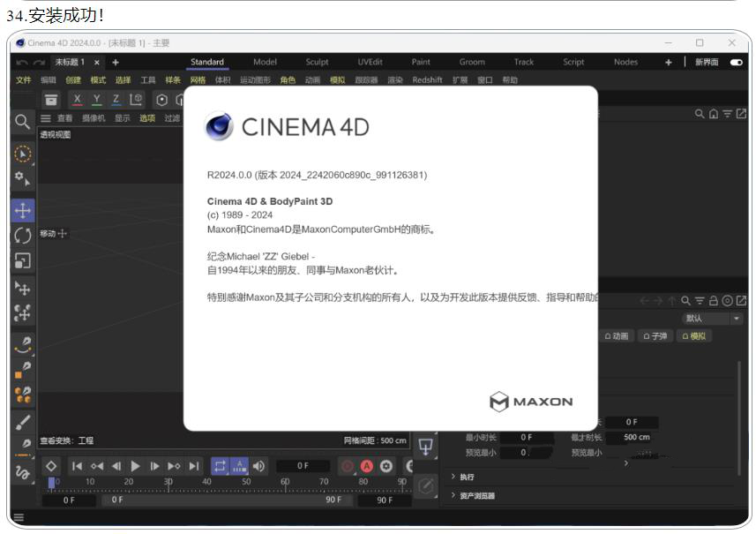Screen dimensions: 756x534
Task: Click the hexagon object icon in toolbar
Action: click(x=162, y=100)
